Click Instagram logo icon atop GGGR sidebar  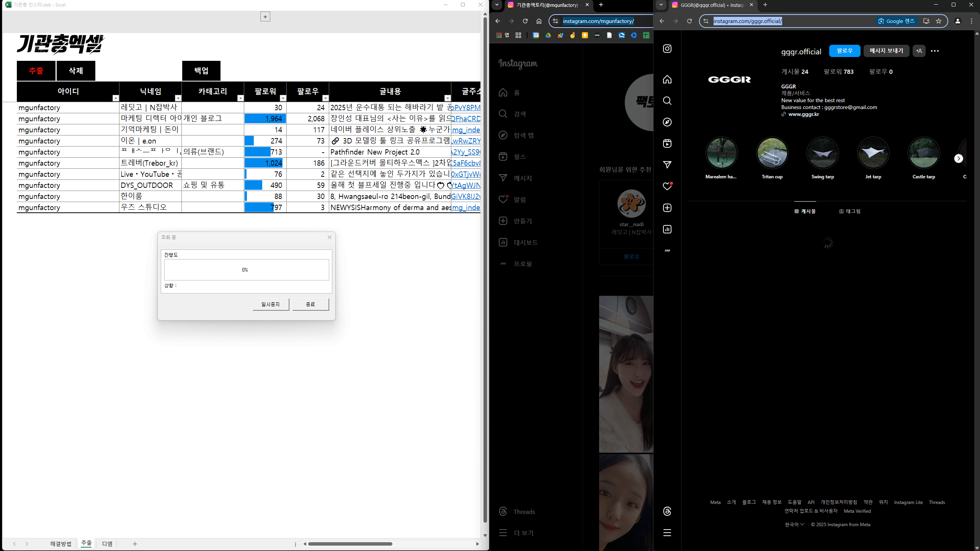667,49
